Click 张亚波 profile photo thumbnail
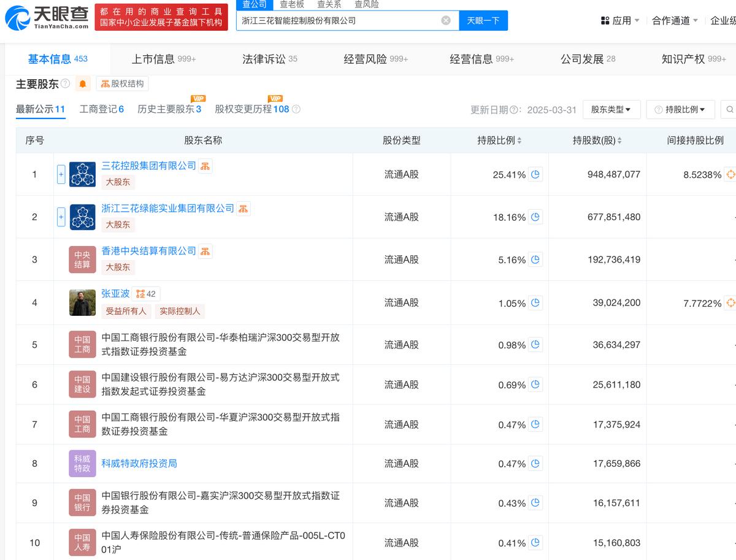Image resolution: width=736 pixels, height=560 pixels. coord(82,302)
